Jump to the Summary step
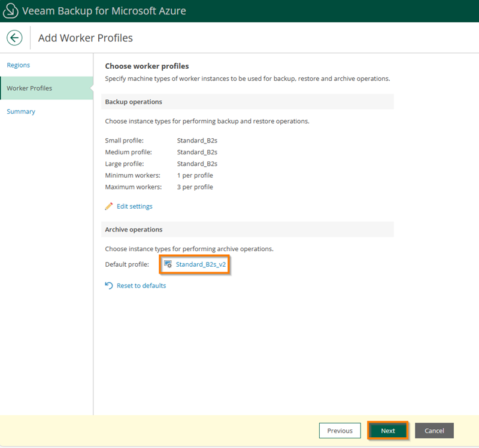 click(21, 112)
